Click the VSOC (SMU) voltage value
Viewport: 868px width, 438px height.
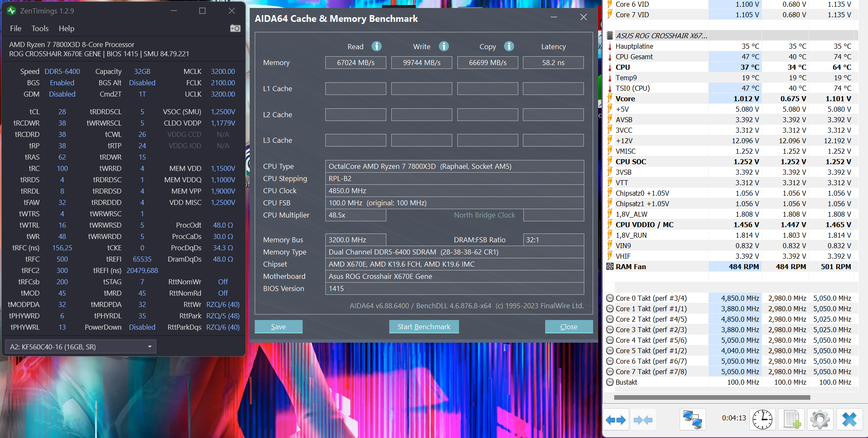[223, 112]
